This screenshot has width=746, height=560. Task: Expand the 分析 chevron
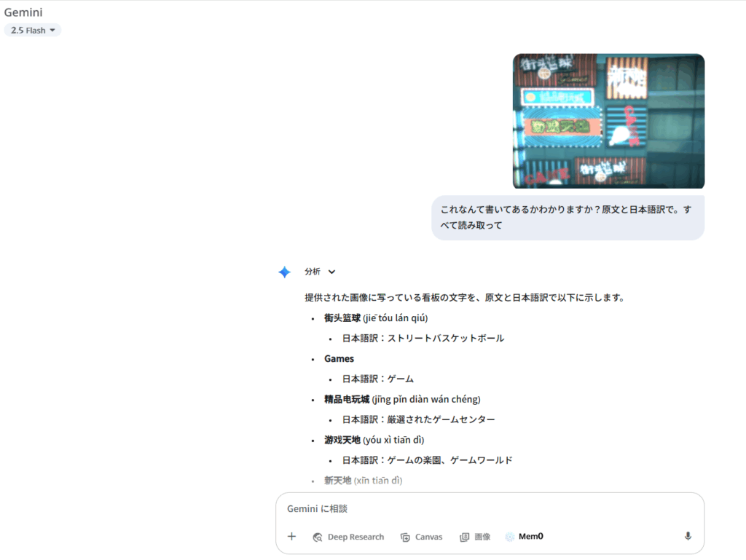pos(331,272)
